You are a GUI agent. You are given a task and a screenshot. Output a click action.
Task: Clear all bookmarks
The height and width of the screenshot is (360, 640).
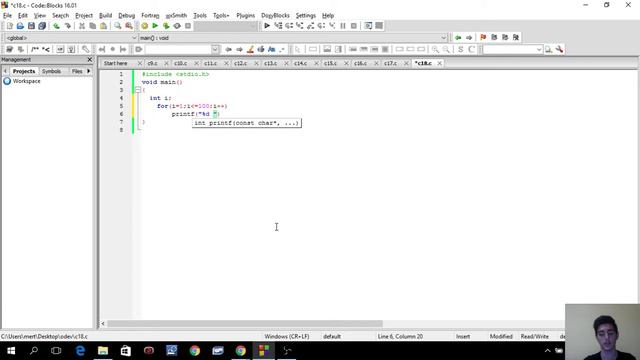click(x=516, y=38)
